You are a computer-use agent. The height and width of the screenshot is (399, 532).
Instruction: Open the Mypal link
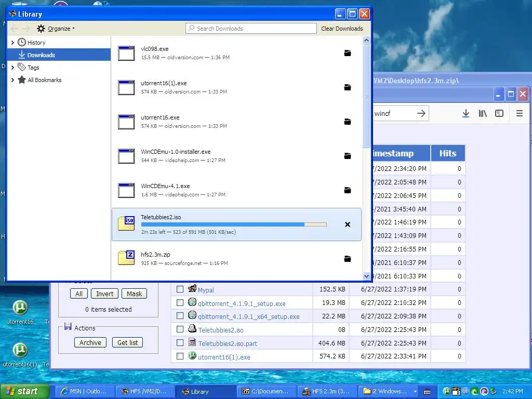pos(206,290)
